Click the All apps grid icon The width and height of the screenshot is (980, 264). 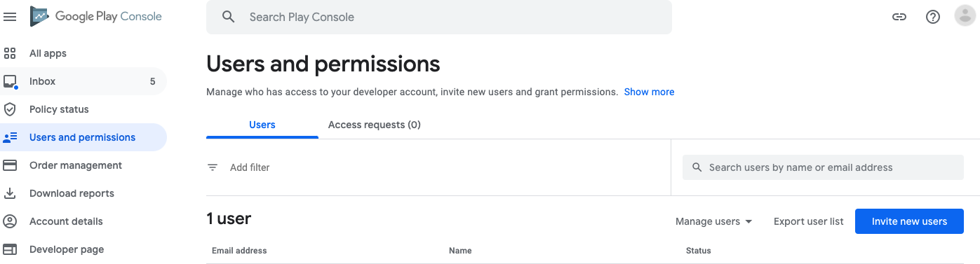tap(10, 53)
